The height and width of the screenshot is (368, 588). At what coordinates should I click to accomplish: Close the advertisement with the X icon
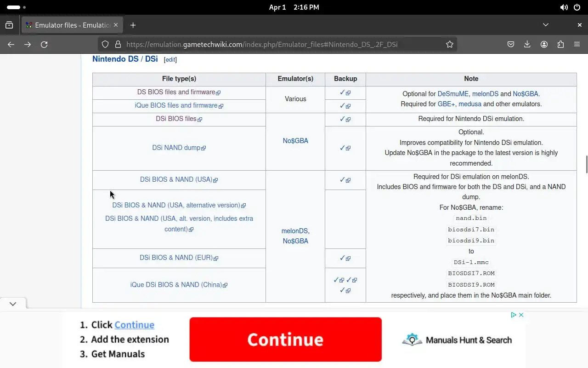click(521, 315)
